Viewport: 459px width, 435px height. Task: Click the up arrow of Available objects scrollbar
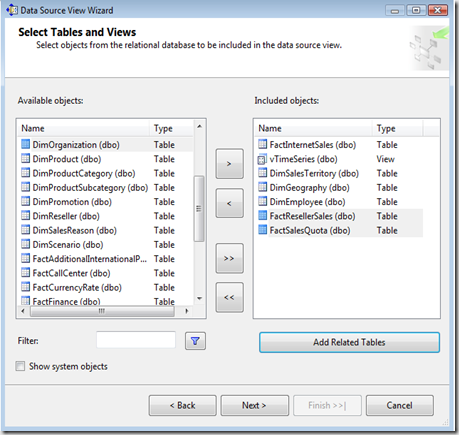tap(199, 126)
